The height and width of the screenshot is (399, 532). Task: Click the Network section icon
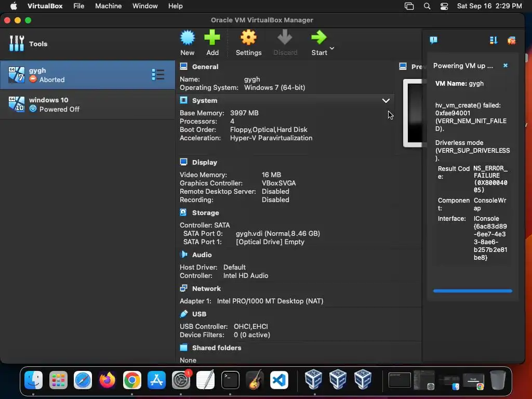point(183,288)
